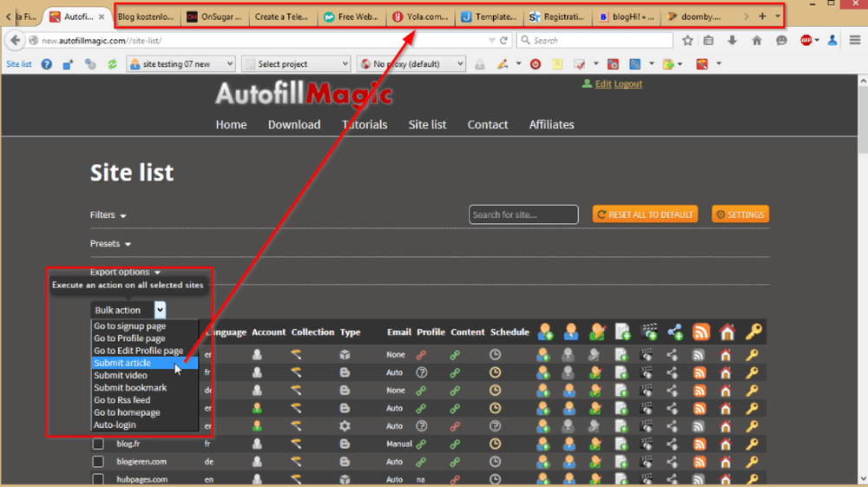Click the RESET ALL TO DEFAULT button
Viewport: 868px width, 487px height.
[x=645, y=214]
